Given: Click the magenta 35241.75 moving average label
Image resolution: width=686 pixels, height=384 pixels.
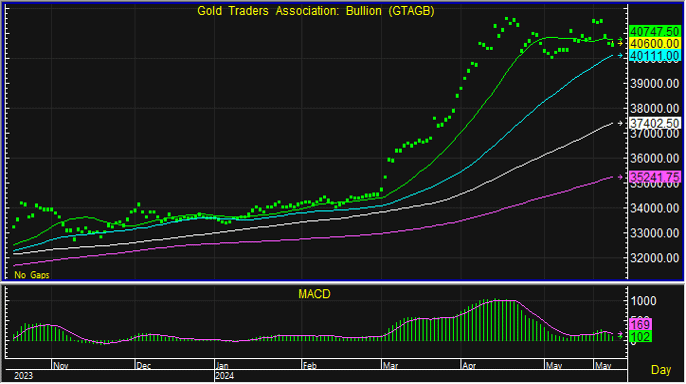Looking at the screenshot, I should tap(654, 177).
